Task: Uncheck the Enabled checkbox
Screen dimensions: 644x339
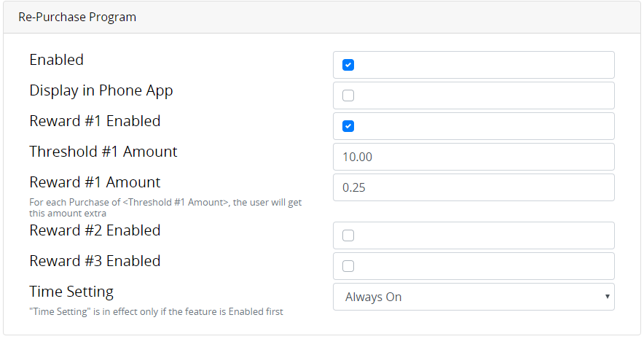Action: [348, 65]
